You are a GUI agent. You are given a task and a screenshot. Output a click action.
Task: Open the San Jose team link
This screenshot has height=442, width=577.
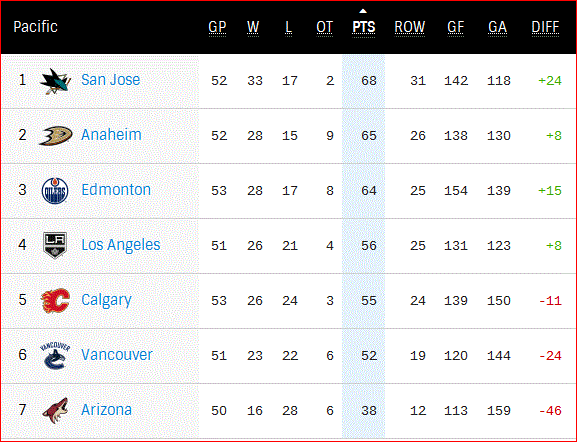110,79
